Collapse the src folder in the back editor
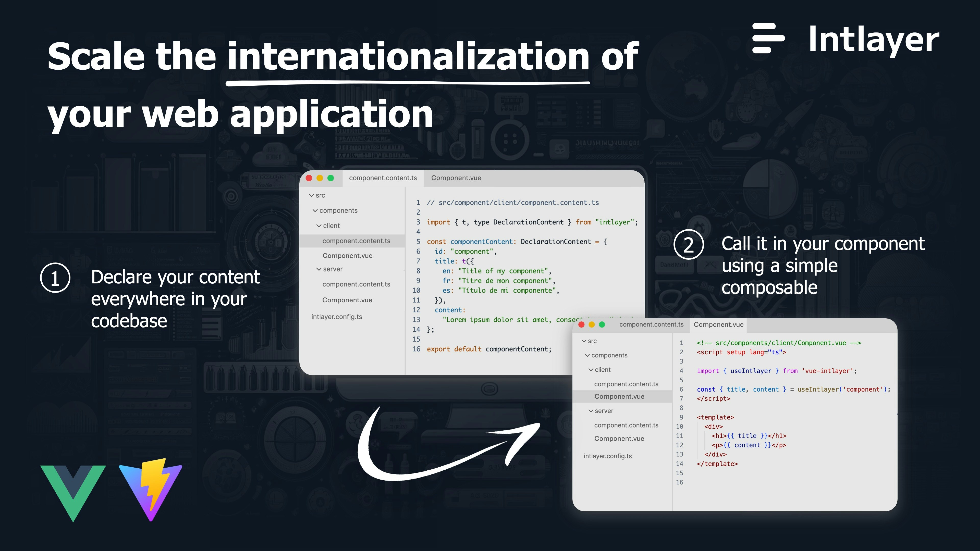This screenshot has height=551, width=980. 311,195
